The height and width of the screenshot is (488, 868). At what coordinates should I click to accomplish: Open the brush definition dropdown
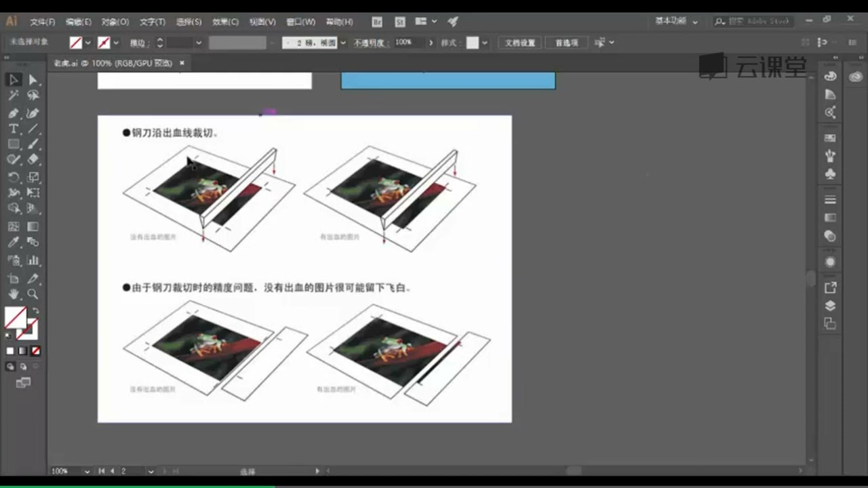[x=342, y=43]
